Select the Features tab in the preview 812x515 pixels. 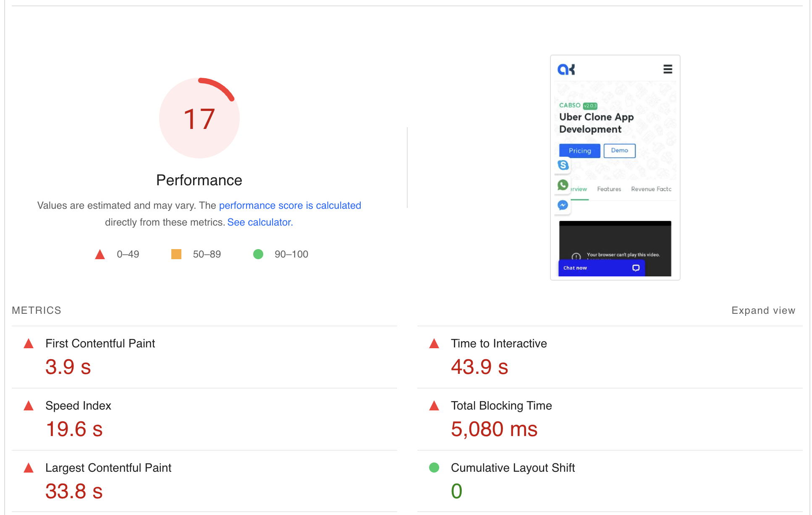click(609, 189)
